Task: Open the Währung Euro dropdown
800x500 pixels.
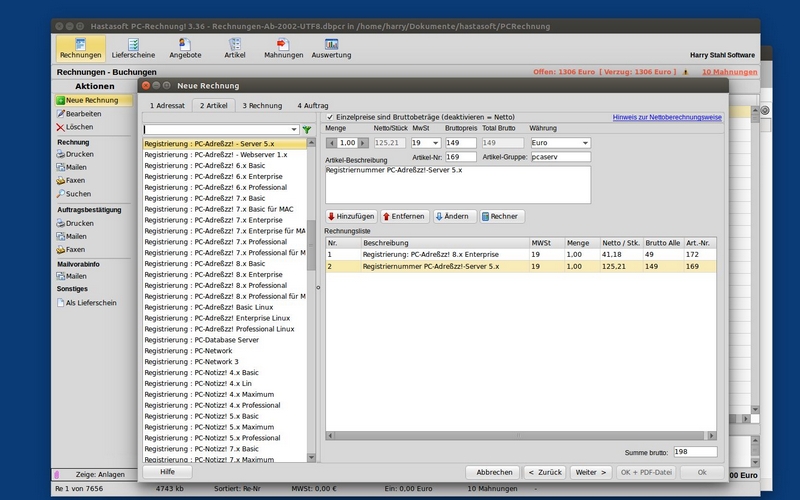Action: click(x=585, y=143)
